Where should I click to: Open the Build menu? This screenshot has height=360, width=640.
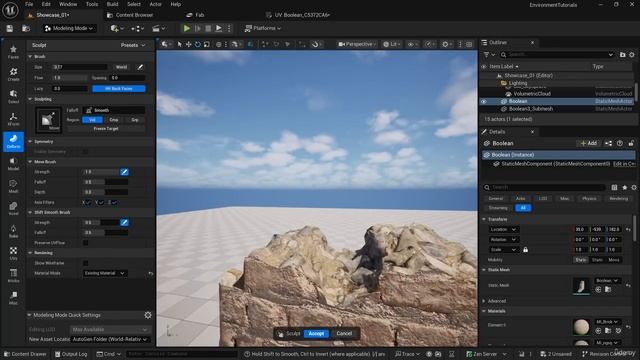(112, 4)
